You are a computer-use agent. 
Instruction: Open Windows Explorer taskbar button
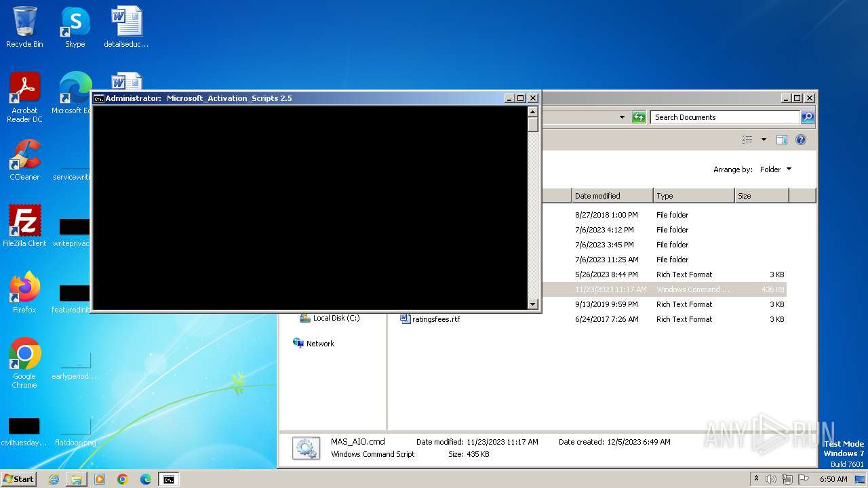click(77, 479)
